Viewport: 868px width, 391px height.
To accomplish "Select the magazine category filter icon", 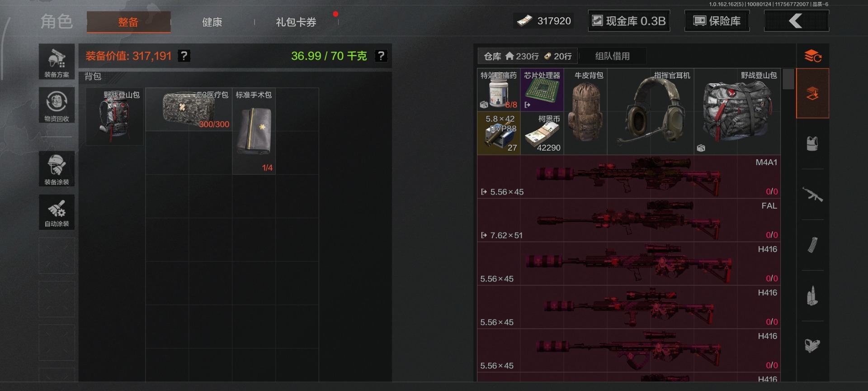I will (812, 245).
